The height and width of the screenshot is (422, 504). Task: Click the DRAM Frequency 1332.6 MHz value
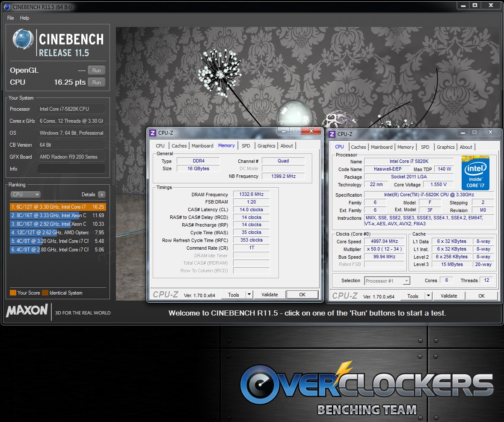tap(251, 194)
